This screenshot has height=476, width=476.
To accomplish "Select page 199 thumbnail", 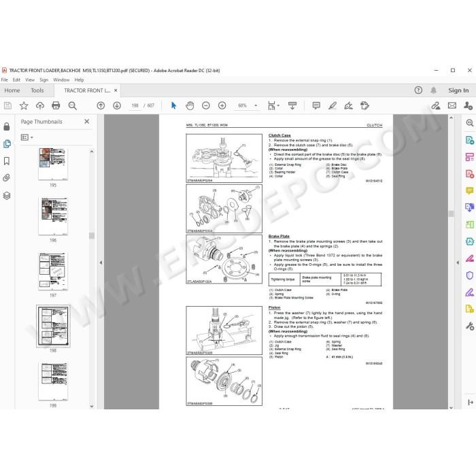I will (53, 381).
